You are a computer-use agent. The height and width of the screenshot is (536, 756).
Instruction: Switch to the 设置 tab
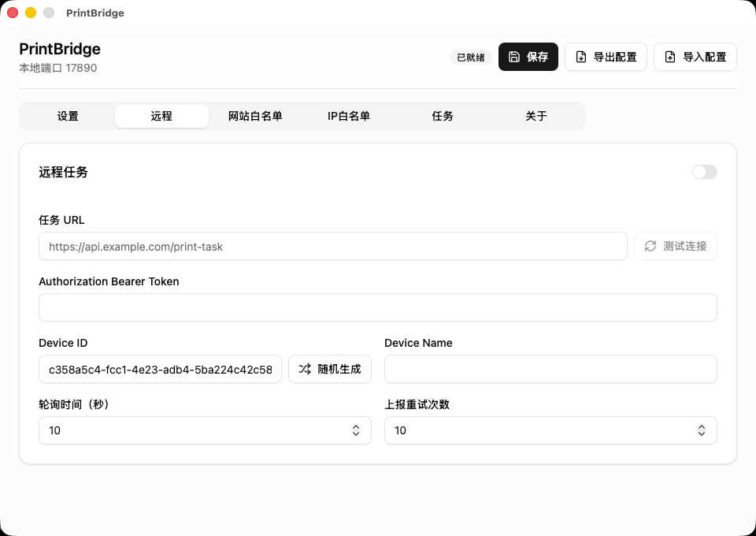[68, 117]
